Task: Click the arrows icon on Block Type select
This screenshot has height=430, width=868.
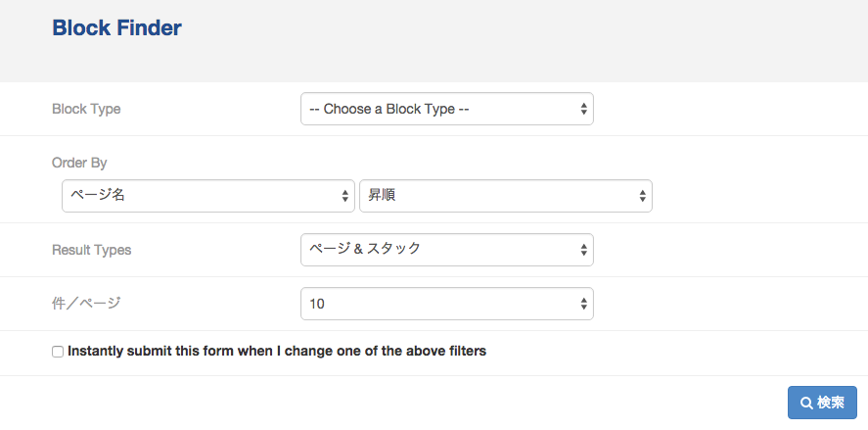Action: [x=583, y=109]
